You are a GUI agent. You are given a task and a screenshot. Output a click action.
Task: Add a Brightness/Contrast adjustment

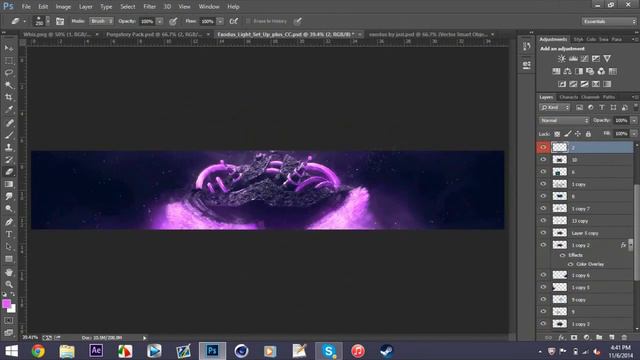[562, 59]
